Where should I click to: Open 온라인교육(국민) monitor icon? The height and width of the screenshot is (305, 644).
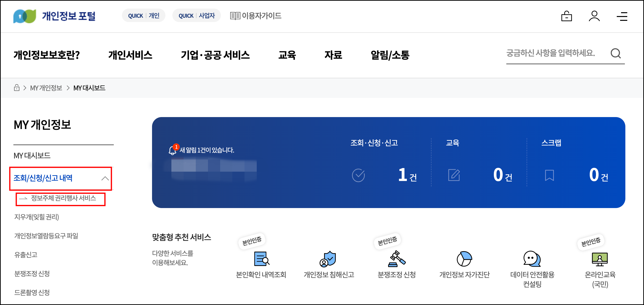600,259
